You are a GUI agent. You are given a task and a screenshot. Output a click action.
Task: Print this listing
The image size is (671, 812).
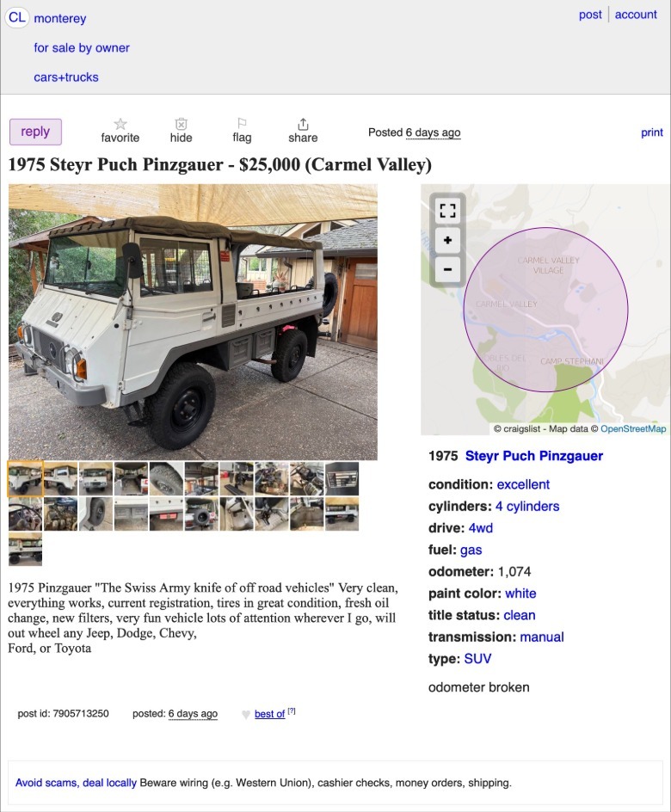652,132
